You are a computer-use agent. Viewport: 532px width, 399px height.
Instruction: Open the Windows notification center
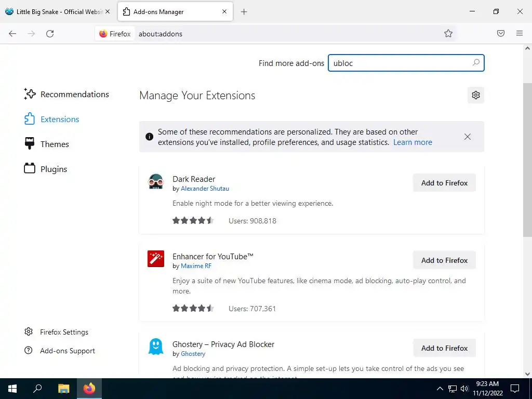point(515,389)
